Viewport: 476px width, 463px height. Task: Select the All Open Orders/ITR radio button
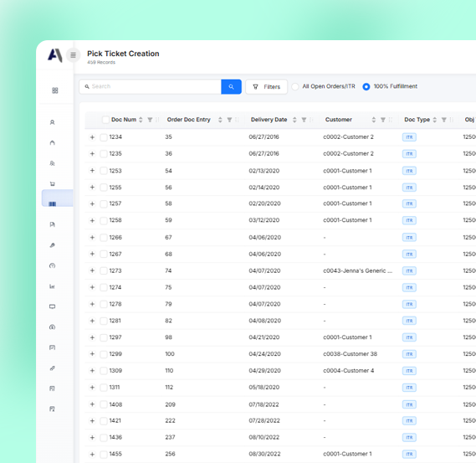tap(295, 86)
